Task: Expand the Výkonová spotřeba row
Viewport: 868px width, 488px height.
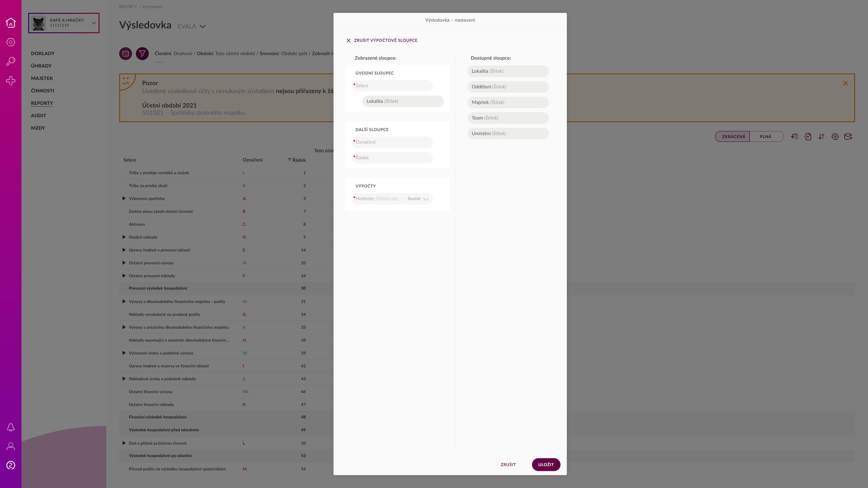Action: (124, 198)
